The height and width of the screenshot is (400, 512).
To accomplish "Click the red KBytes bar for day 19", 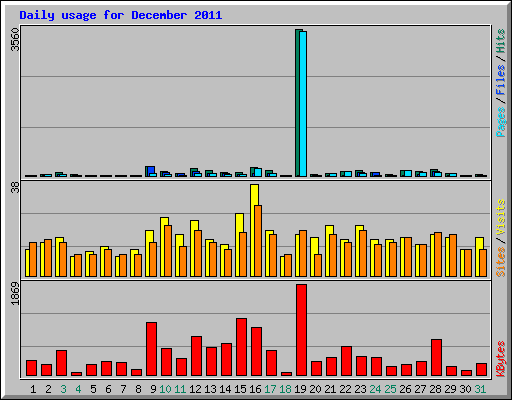I will click(301, 330).
